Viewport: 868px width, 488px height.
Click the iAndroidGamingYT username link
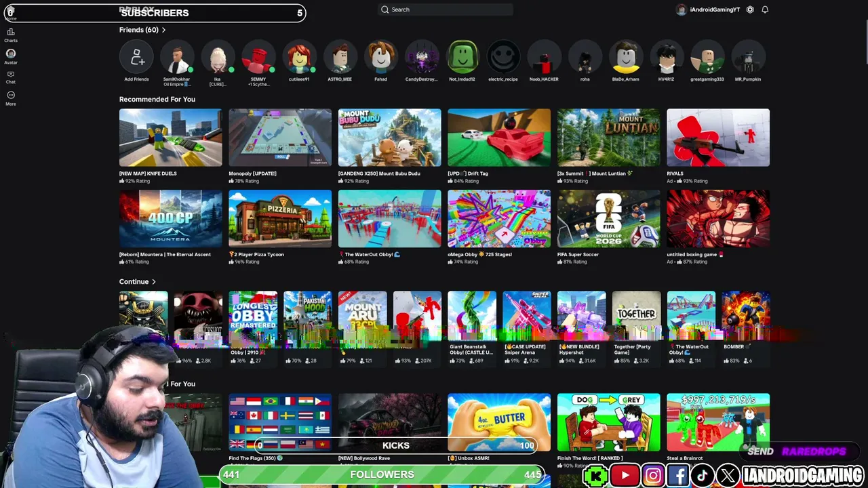pyautogui.click(x=715, y=9)
